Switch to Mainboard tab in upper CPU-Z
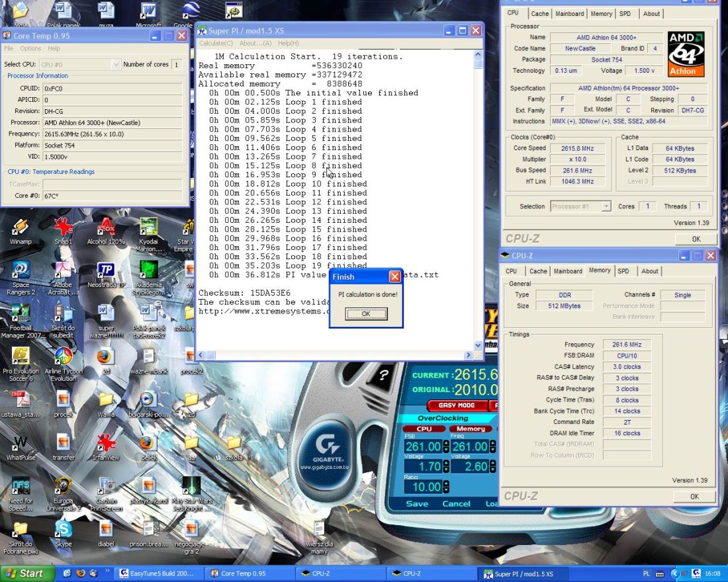 tap(570, 13)
